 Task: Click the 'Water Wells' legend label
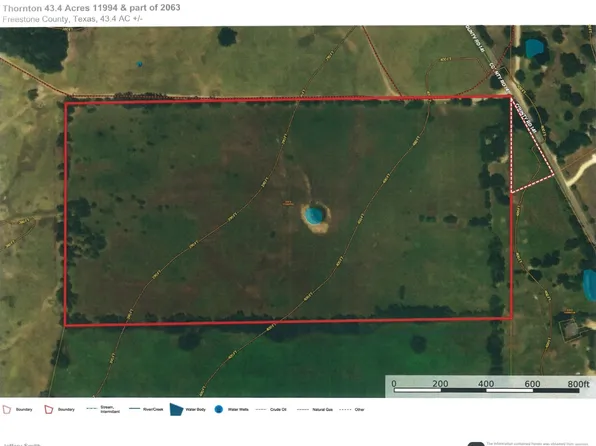pos(238,409)
